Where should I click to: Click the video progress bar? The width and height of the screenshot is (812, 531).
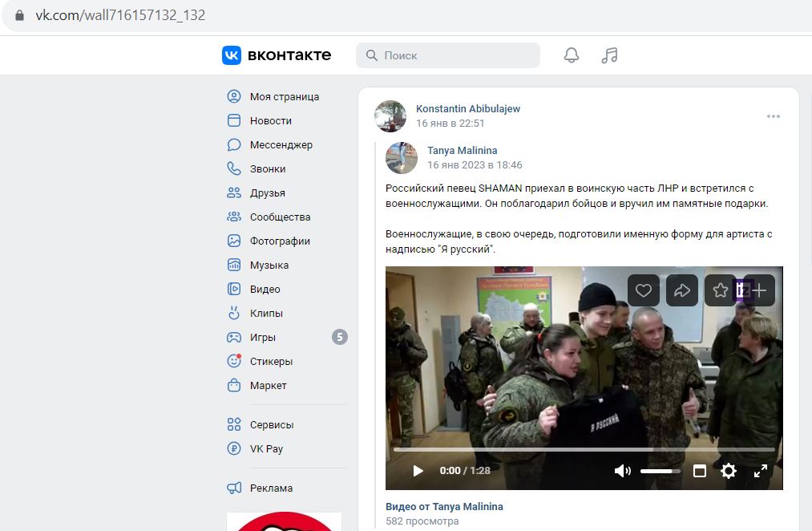click(584, 449)
